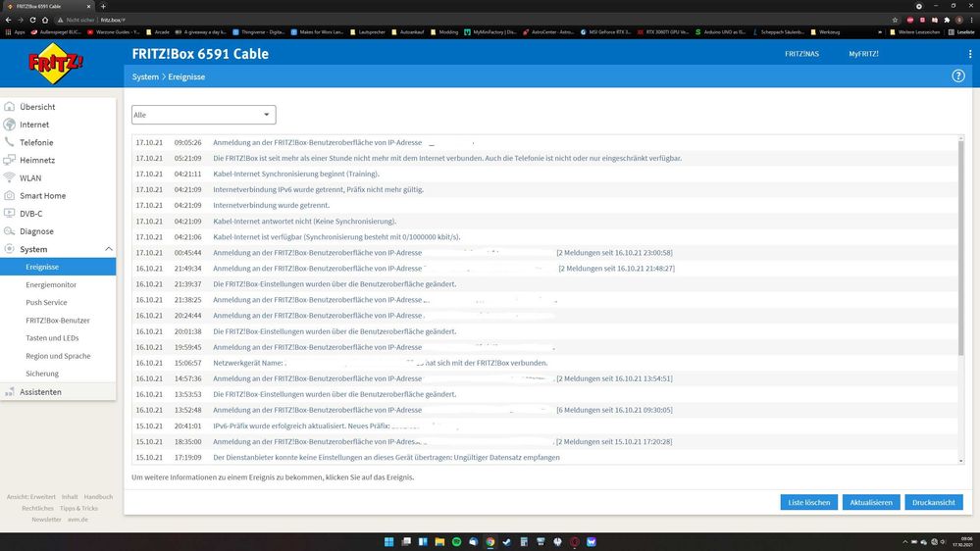The height and width of the screenshot is (551, 980).
Task: Click the Smart Home sidebar icon
Action: [10, 195]
